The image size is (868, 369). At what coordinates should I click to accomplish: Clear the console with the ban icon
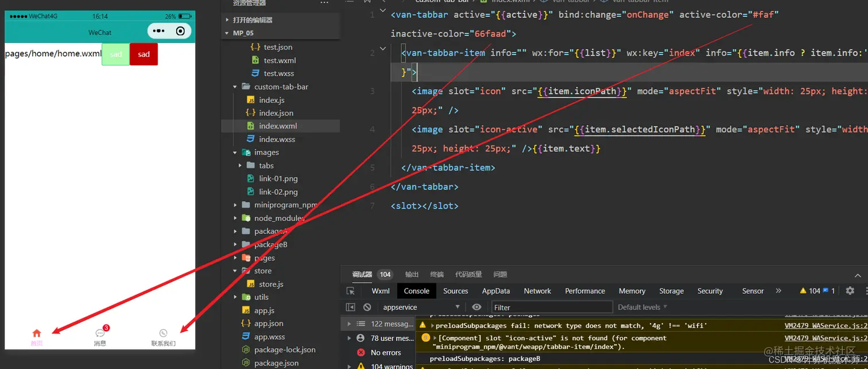(x=367, y=307)
